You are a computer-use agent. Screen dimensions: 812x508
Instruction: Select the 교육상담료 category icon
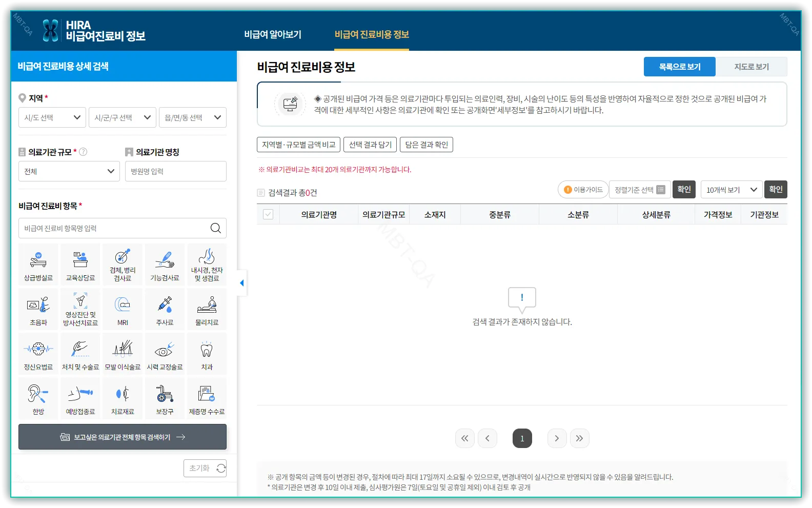[x=80, y=265]
